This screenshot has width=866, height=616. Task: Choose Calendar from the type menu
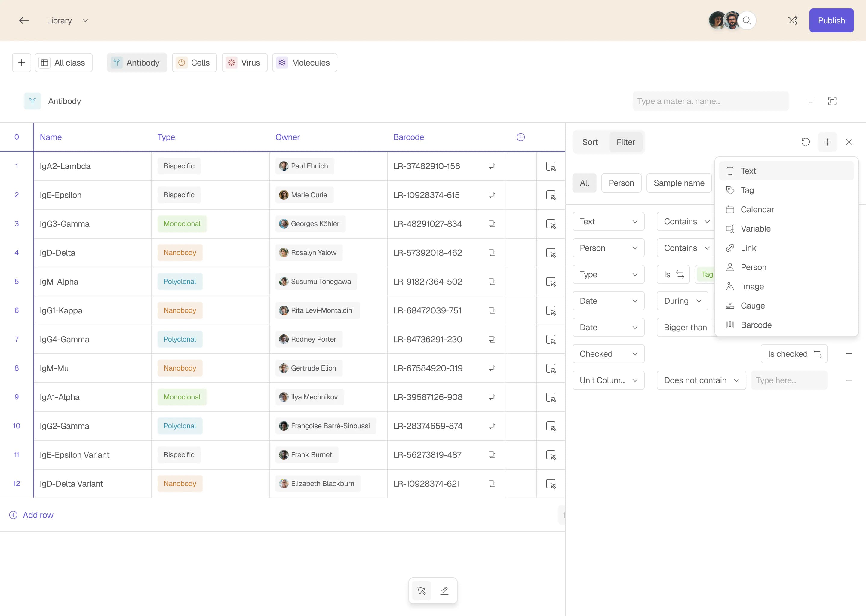pos(786,209)
